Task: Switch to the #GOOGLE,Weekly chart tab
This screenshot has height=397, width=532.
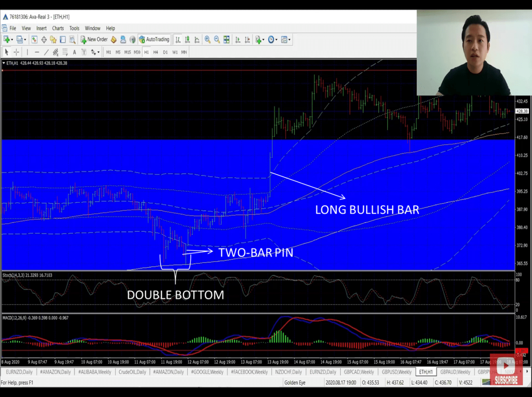Action: pyautogui.click(x=207, y=372)
